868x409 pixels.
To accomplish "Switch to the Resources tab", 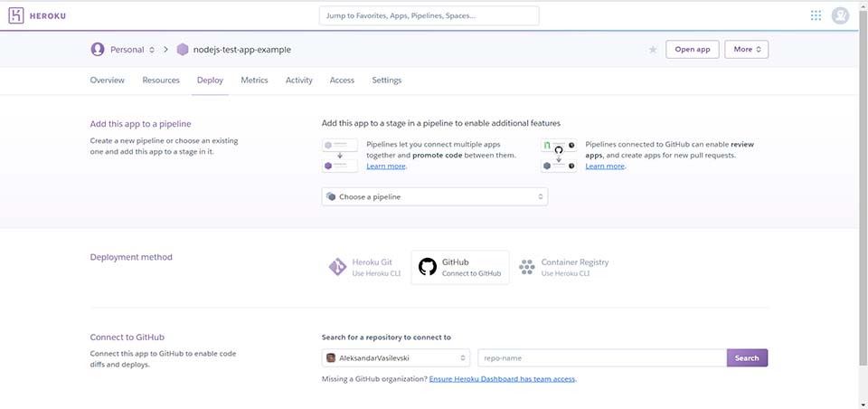I will (161, 81).
